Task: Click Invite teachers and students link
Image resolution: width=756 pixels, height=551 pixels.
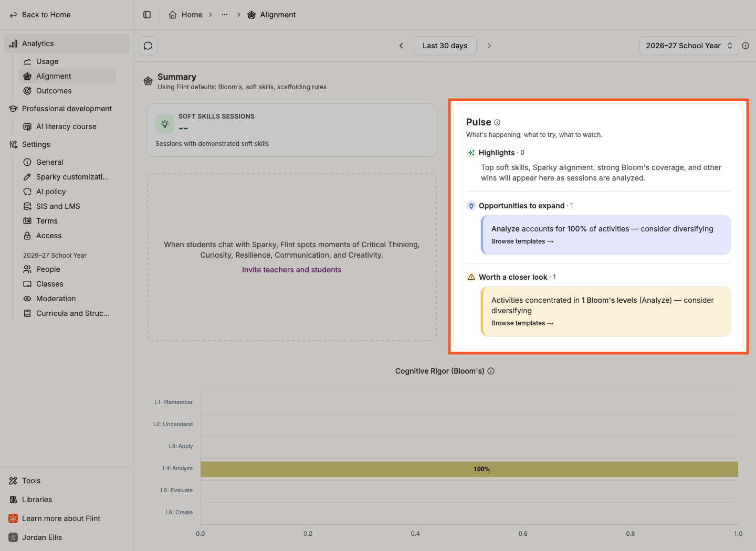Action: (292, 270)
